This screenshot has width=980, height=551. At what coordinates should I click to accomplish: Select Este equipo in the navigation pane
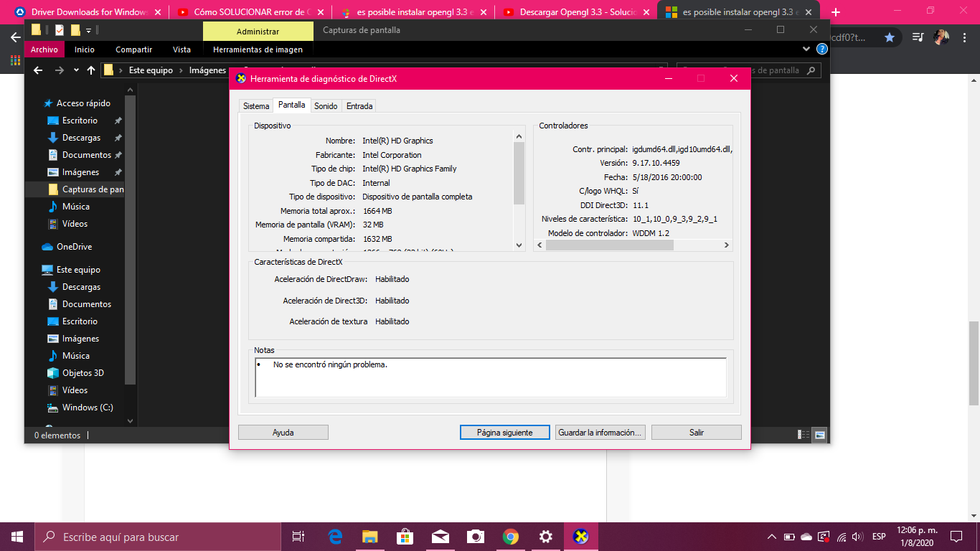point(71,270)
